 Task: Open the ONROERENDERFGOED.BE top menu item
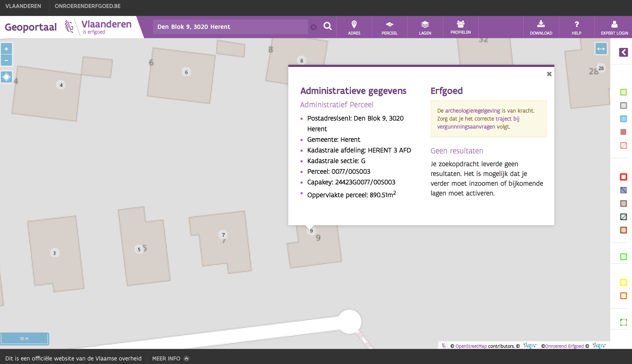point(88,6)
